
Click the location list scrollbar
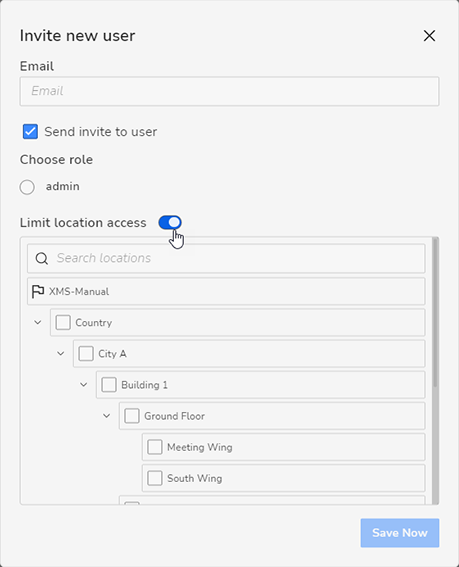(x=435, y=312)
